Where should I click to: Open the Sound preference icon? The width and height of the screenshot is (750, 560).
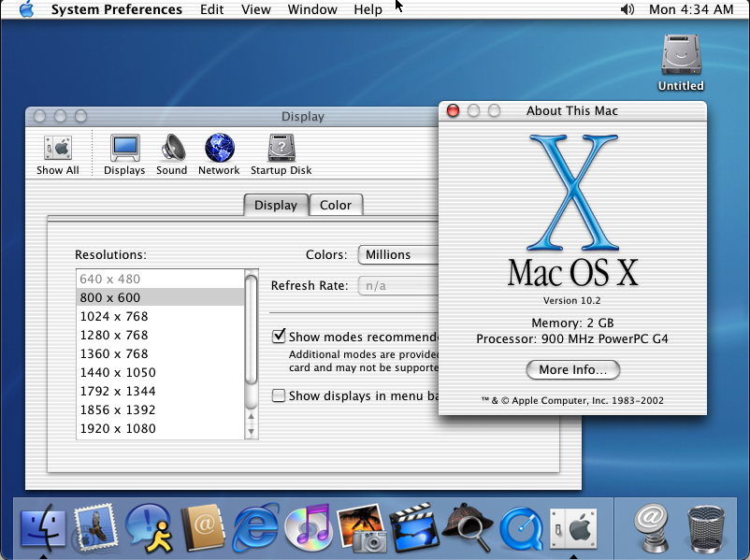172,154
